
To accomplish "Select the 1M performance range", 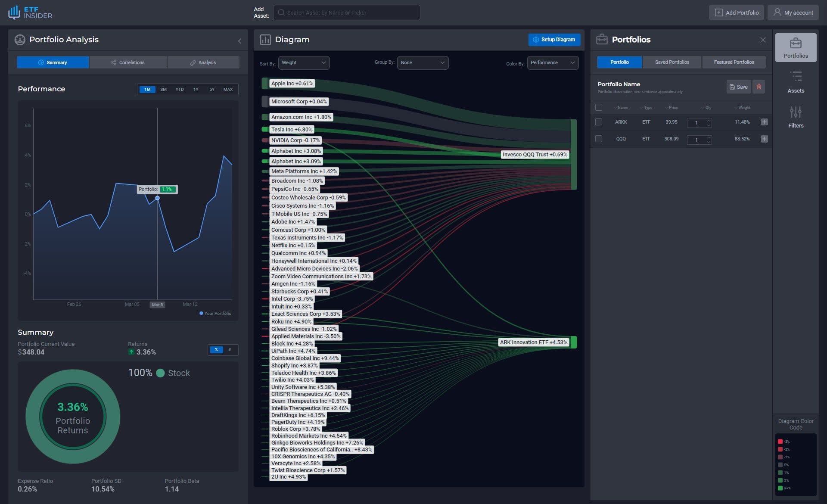I will (147, 89).
